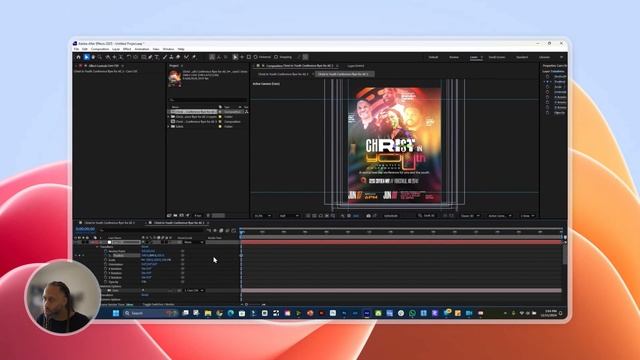Open the Composition menu
Image resolution: width=640 pixels, height=360 pixels.
pyautogui.click(x=100, y=49)
